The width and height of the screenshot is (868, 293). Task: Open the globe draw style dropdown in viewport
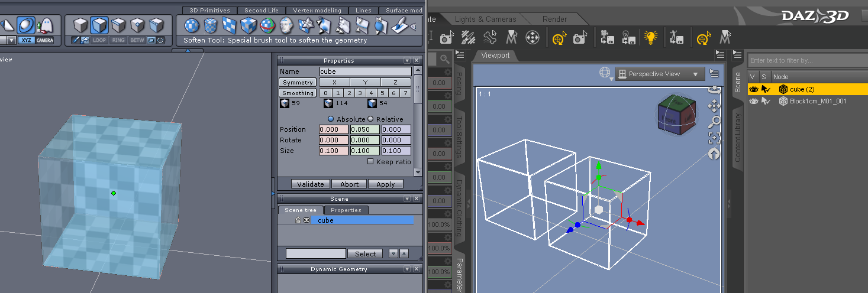pyautogui.click(x=605, y=73)
